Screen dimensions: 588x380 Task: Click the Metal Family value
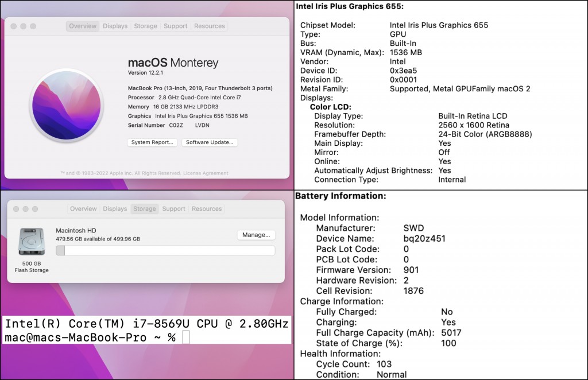[x=460, y=89]
